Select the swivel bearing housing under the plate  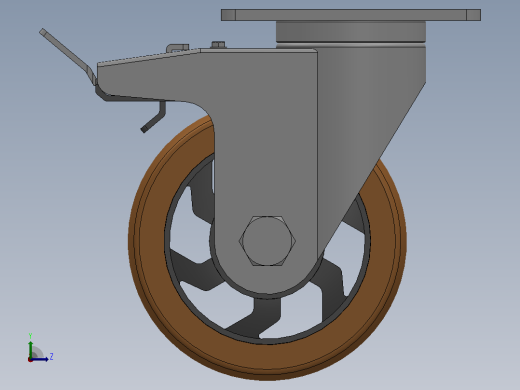click(351, 32)
